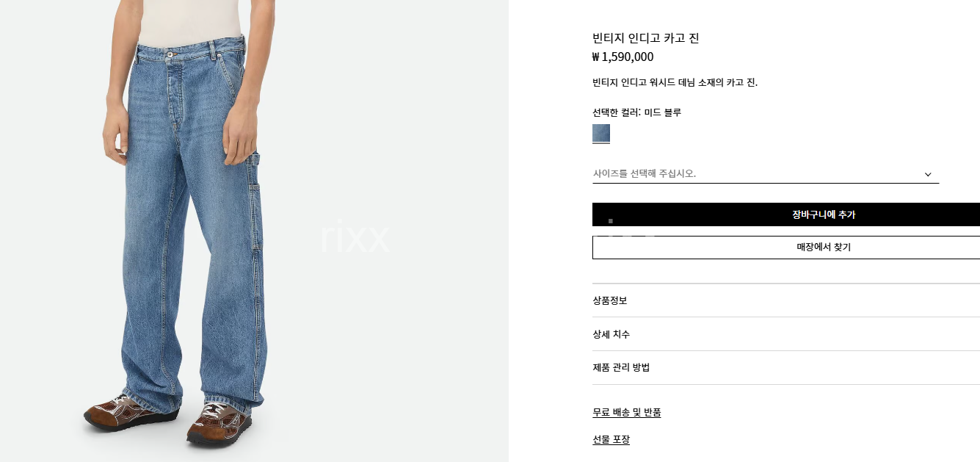This screenshot has height=462, width=980.
Task: Open the size dropdown chevron arrow
Action: point(928,174)
